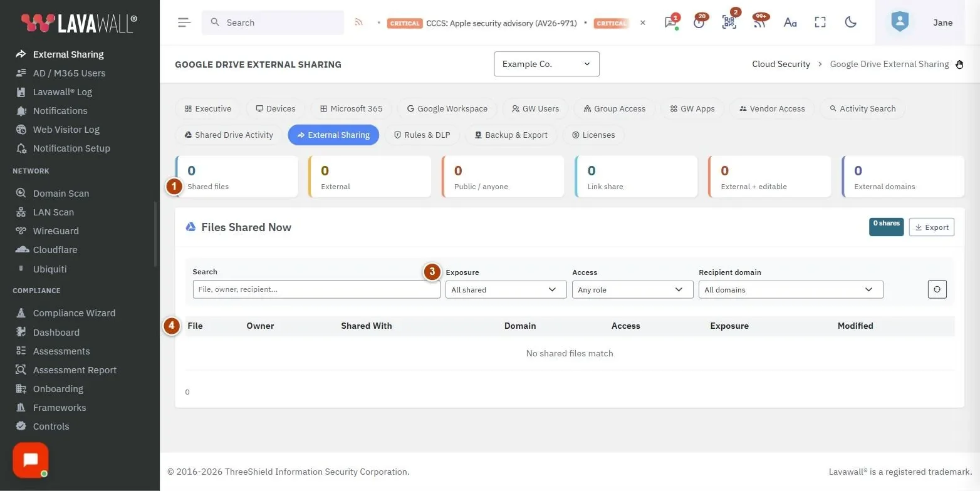Go to Cloud Security breadcrumb
980x491 pixels.
click(781, 64)
